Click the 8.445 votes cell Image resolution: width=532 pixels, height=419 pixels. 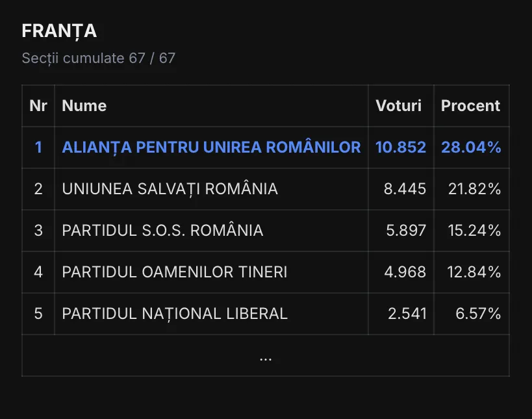click(x=406, y=189)
